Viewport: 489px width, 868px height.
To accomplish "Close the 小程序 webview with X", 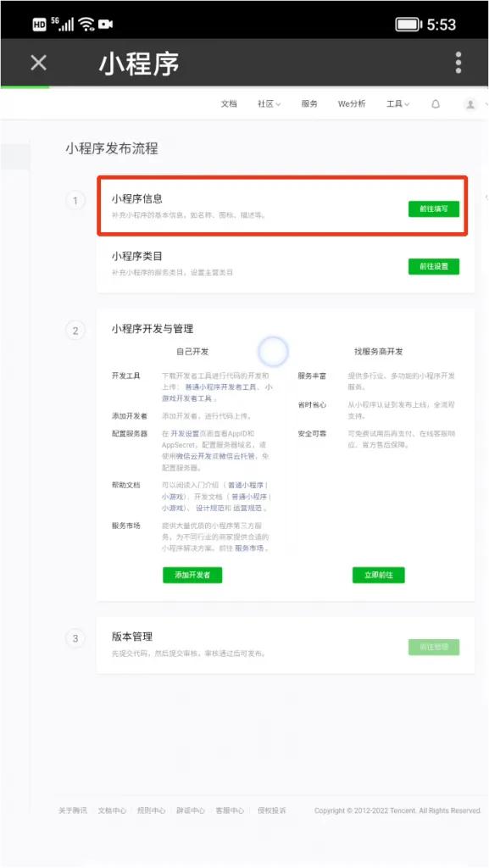I will click(39, 63).
